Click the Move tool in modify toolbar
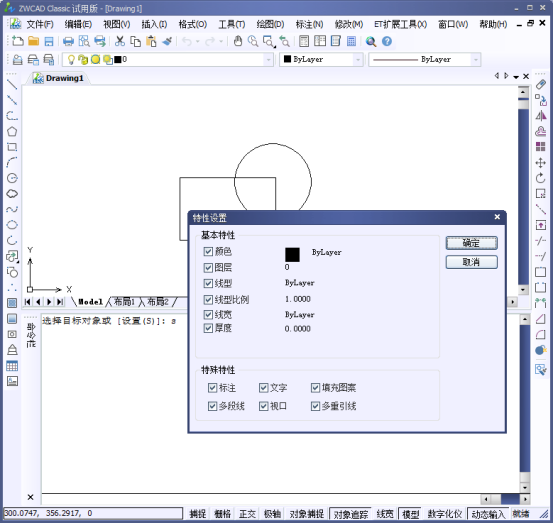 [x=540, y=163]
